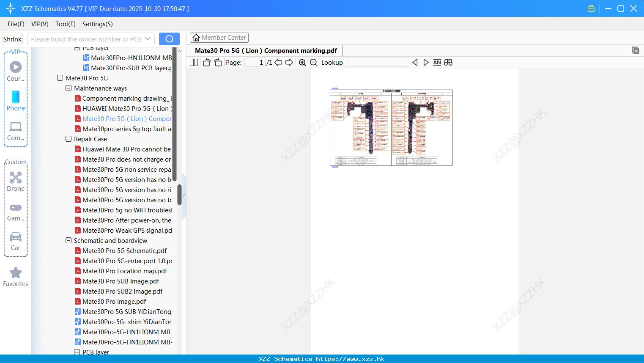Open Mate30Pro Weak GPS signal.pdf
The image size is (644, 363).
point(123,231)
